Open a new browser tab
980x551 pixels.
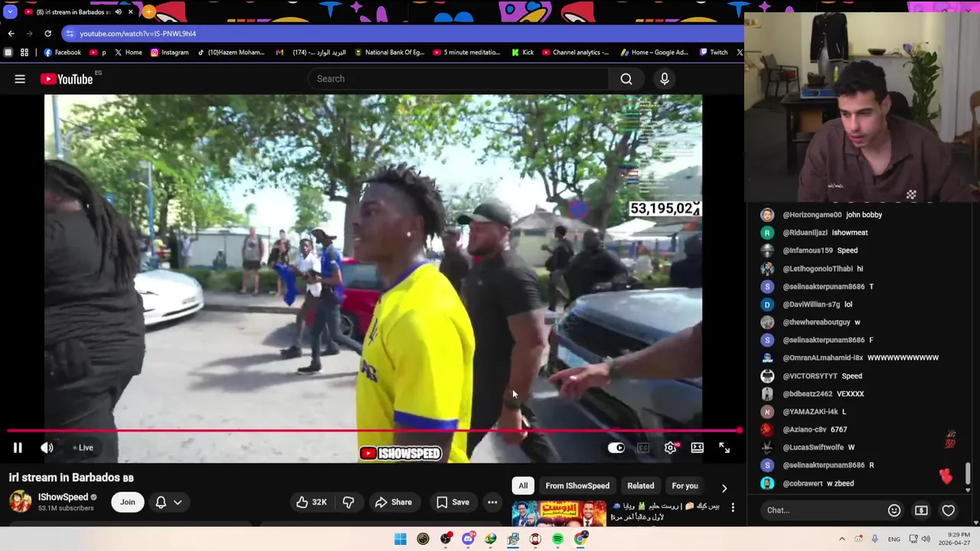click(149, 12)
